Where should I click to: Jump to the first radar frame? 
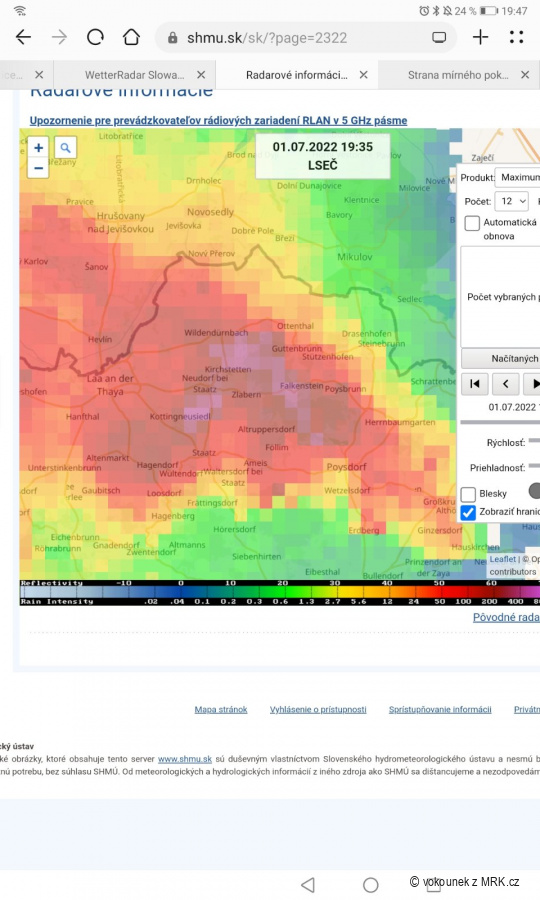[x=475, y=384]
